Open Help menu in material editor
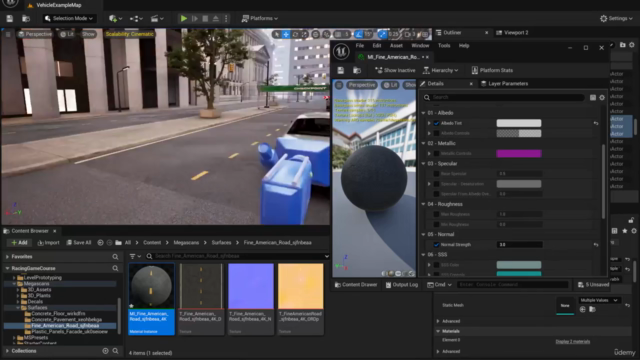640x360 pixels. click(x=464, y=46)
